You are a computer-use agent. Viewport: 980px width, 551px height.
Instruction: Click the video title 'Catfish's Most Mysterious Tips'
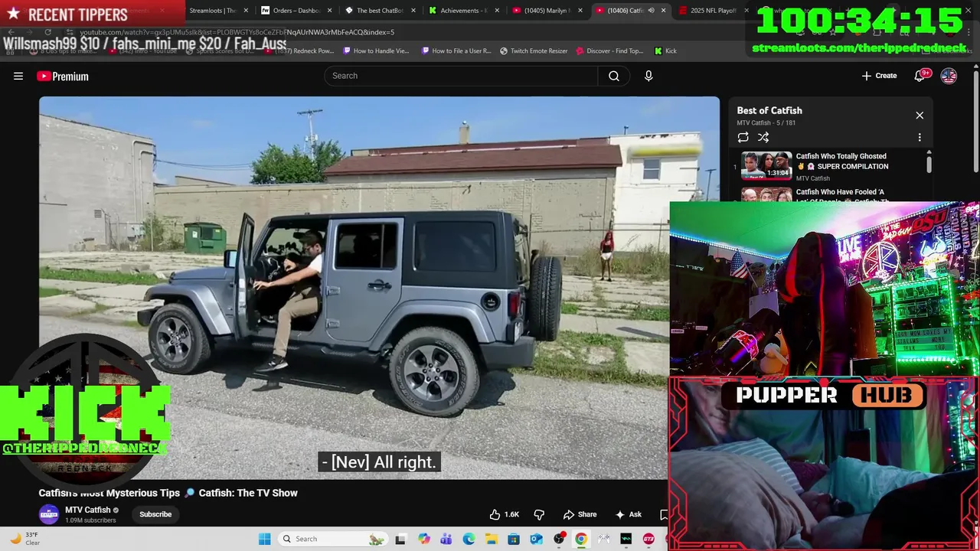pyautogui.click(x=168, y=493)
